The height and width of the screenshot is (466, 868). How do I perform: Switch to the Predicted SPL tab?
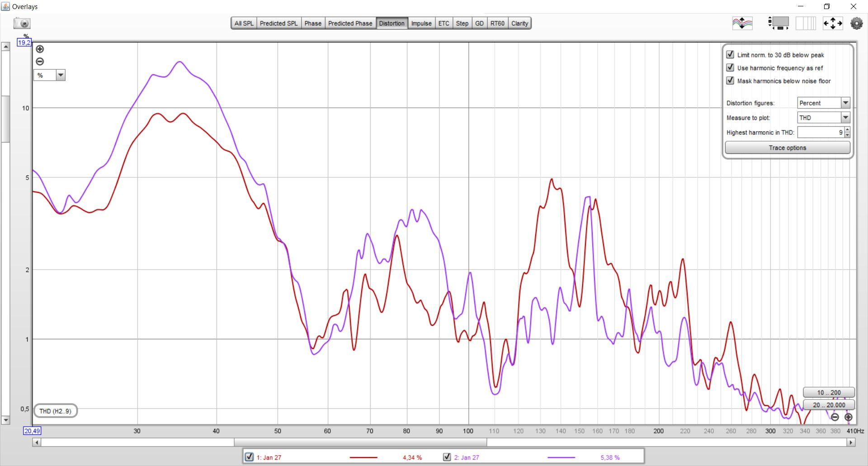[279, 24]
